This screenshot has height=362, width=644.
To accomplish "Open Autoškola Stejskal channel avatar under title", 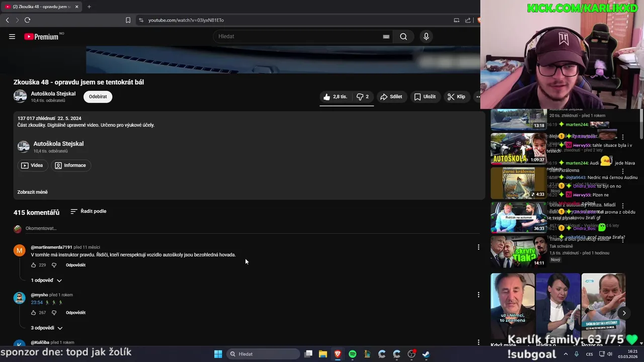I will pyautogui.click(x=20, y=96).
